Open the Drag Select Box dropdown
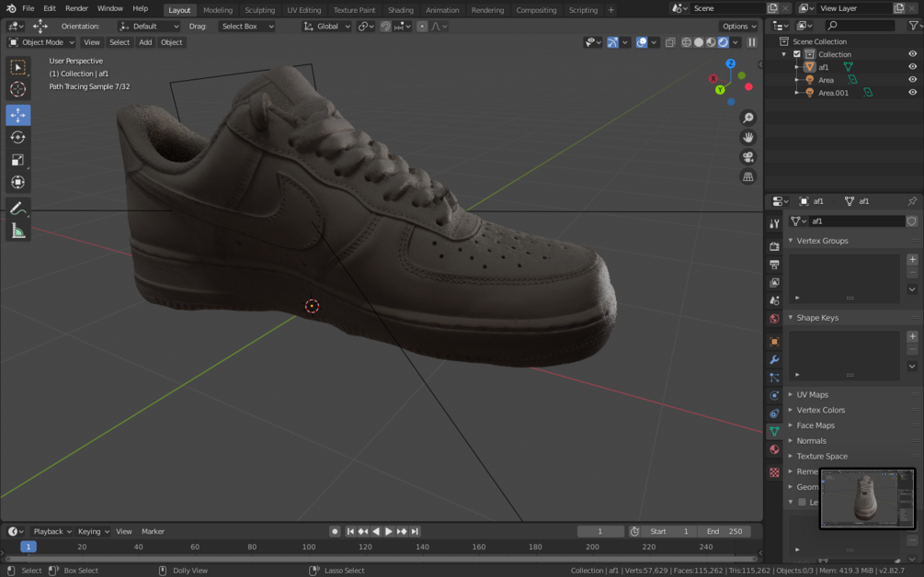Screen dimensions: 924x577 pos(247,27)
